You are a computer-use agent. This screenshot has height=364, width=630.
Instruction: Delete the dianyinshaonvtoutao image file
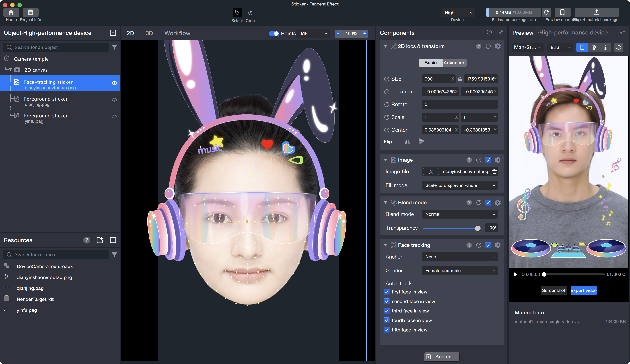tap(494, 171)
